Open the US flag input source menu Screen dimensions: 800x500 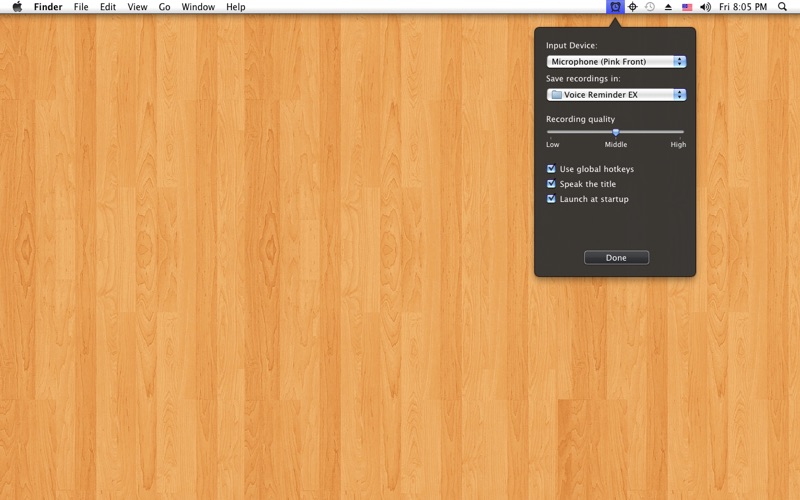pyautogui.click(x=687, y=7)
